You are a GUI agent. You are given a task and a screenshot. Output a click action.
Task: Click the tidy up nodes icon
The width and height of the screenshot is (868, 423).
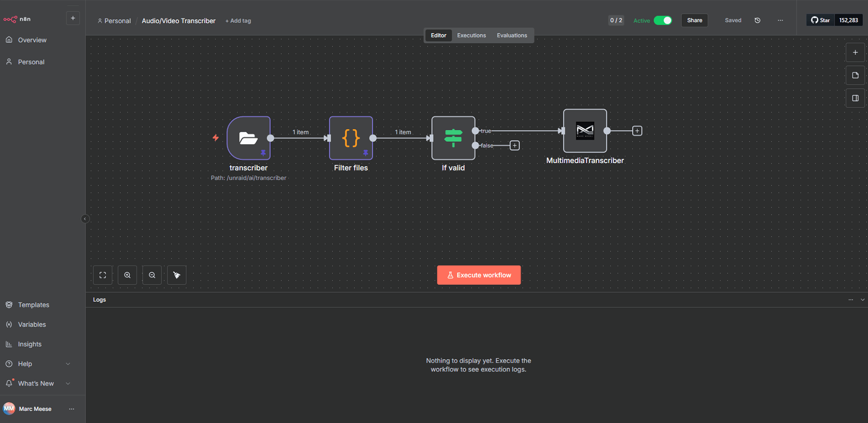click(x=177, y=275)
